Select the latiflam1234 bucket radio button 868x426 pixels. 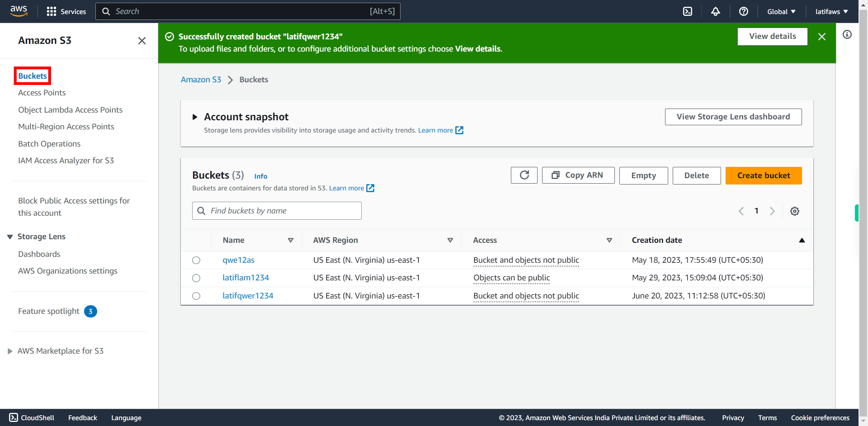pos(196,278)
